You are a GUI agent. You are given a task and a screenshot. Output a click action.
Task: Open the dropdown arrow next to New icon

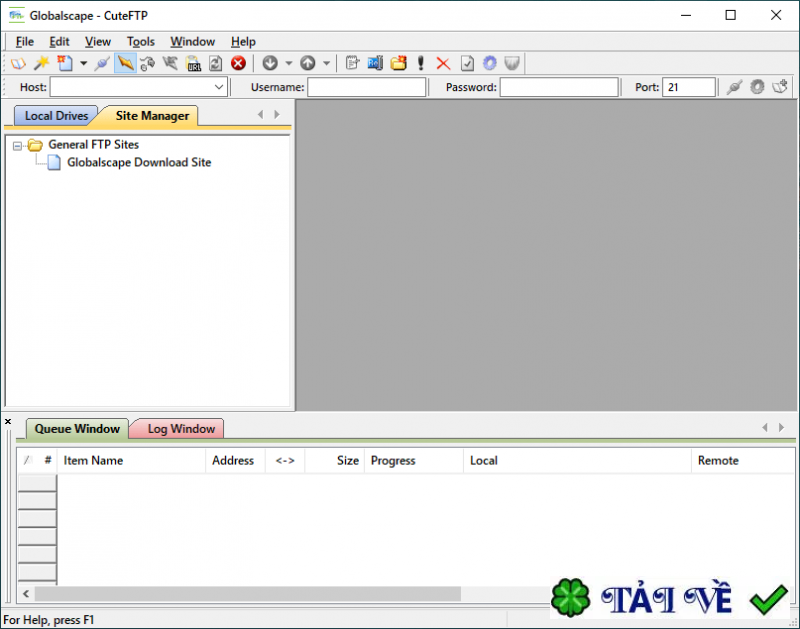pos(83,63)
